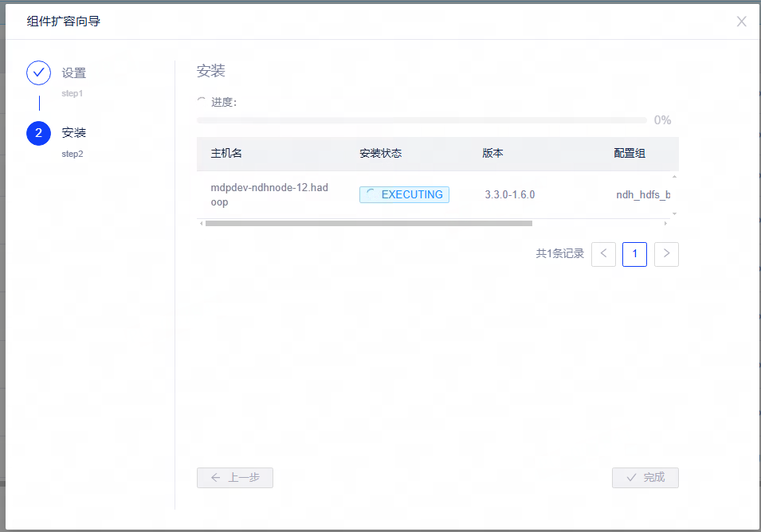Activate the 0% progress indicator label
761x532 pixels.
(662, 119)
